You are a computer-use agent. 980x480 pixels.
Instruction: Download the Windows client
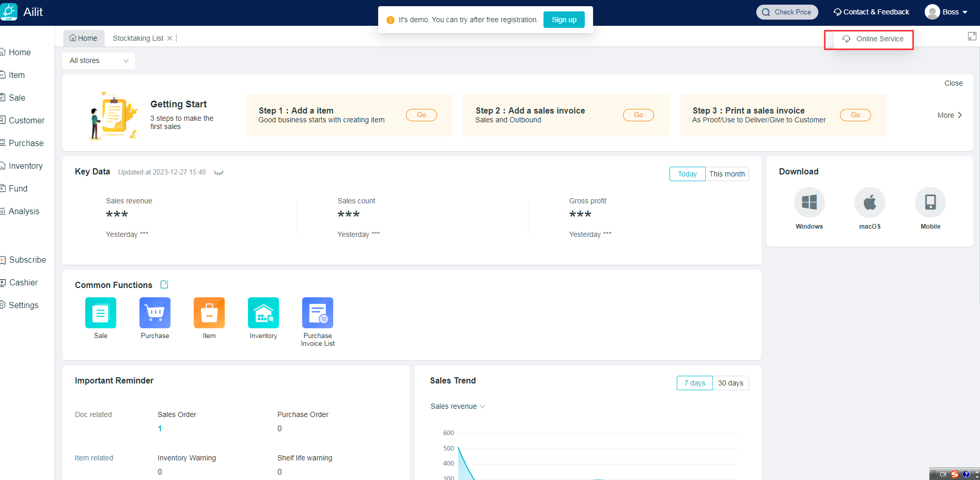click(809, 202)
